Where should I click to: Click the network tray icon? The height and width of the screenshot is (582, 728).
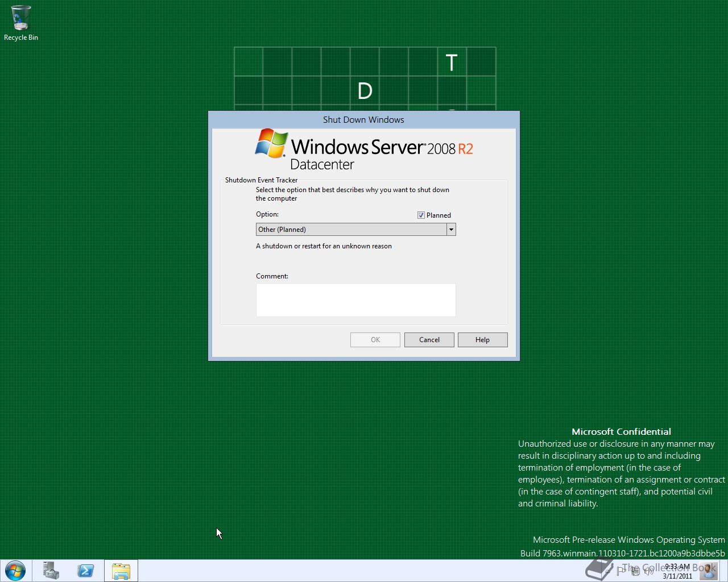click(635, 571)
